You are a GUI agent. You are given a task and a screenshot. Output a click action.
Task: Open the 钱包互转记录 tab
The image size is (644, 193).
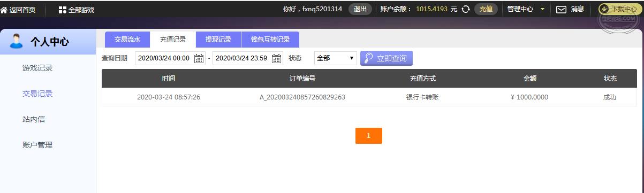coord(270,40)
